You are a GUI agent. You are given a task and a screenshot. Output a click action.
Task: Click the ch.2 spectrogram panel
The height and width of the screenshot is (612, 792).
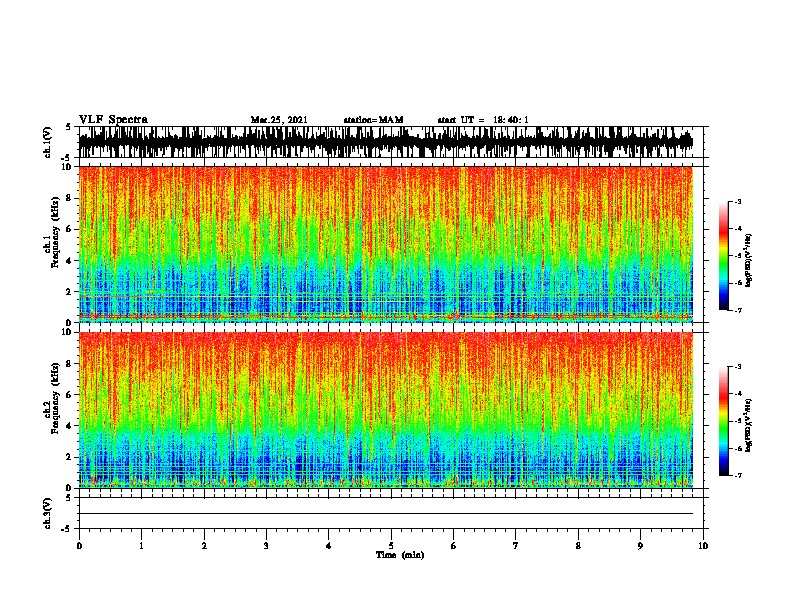386,410
